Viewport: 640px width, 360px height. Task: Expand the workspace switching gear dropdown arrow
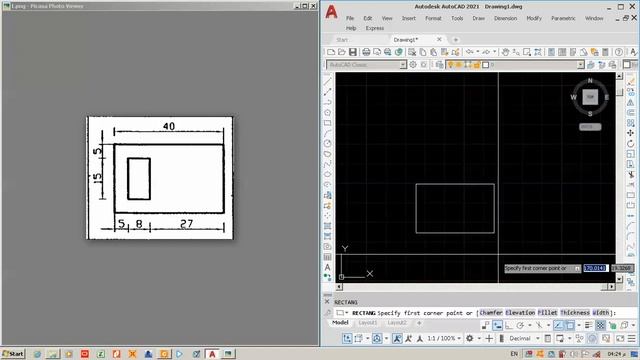(478, 338)
